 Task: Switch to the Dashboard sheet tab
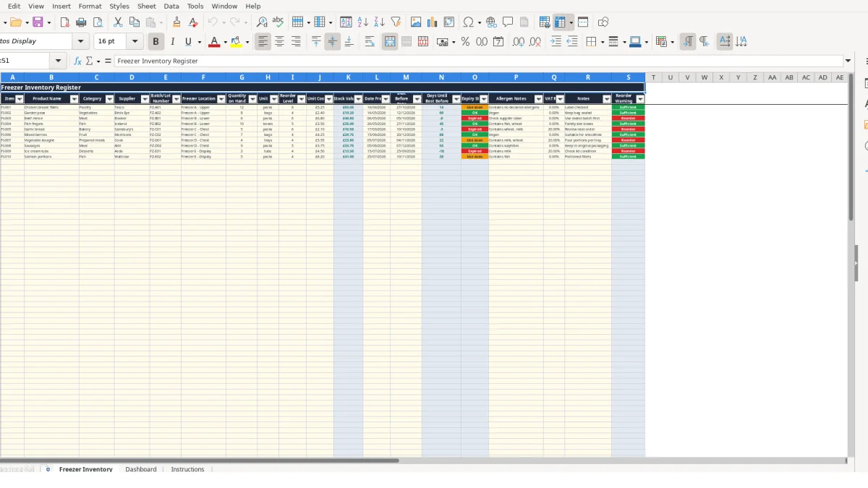141,469
